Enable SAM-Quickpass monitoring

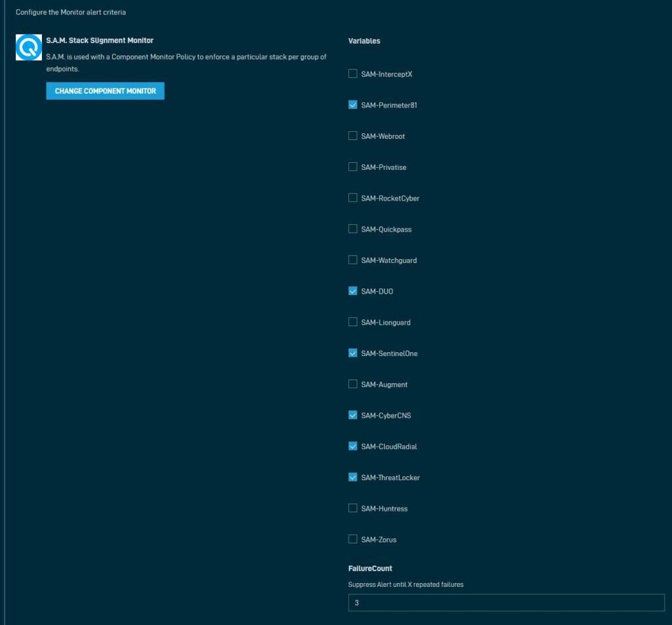coord(352,229)
